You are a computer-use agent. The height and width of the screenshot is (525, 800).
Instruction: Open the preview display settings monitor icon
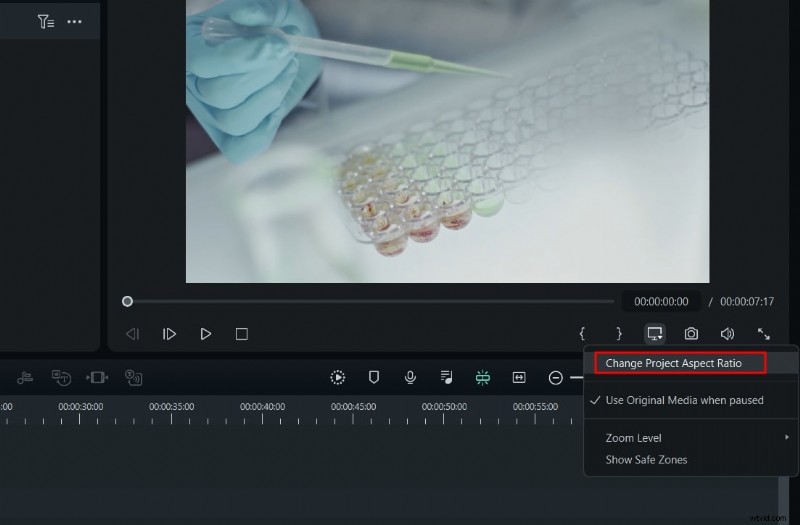655,334
